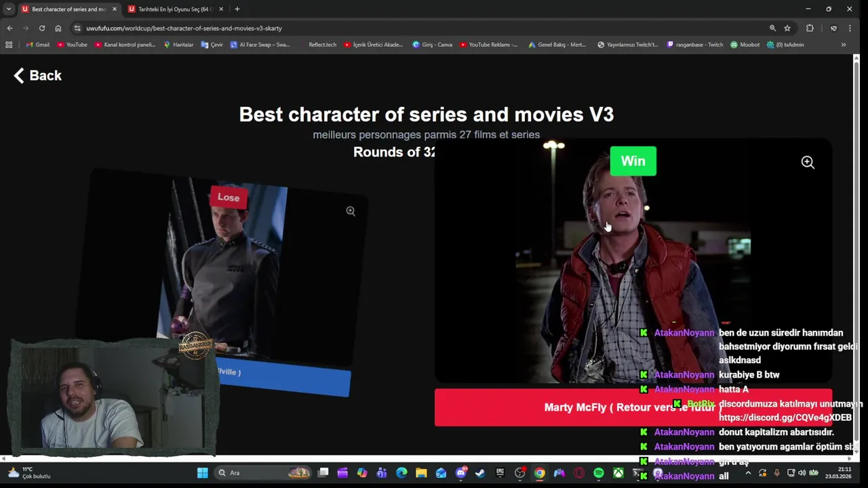The image size is (868, 488).
Task: Open Gmail bookmark
Action: click(37, 45)
